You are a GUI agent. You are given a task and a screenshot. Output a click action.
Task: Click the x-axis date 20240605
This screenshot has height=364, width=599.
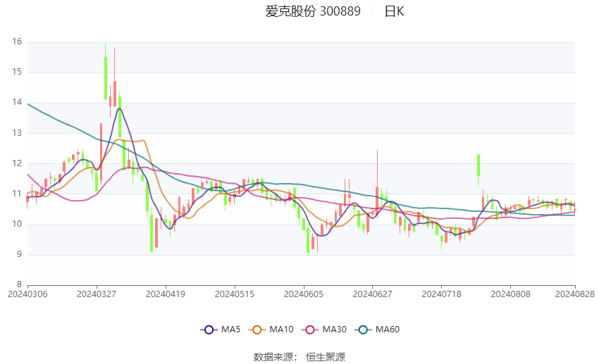(x=304, y=294)
